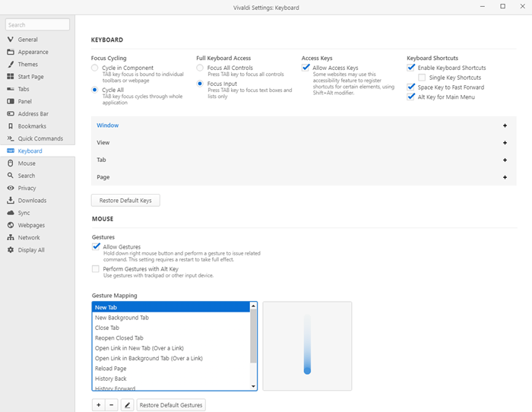The width and height of the screenshot is (532, 412).
Task: Enable Single Key Shortcuts checkbox
Action: coord(422,78)
